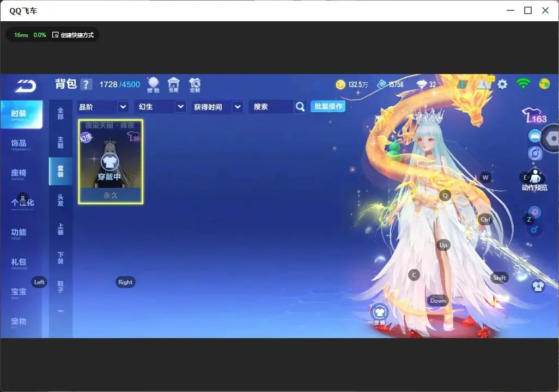
Task: Click the 变装 outfit change icon
Action: 379,314
